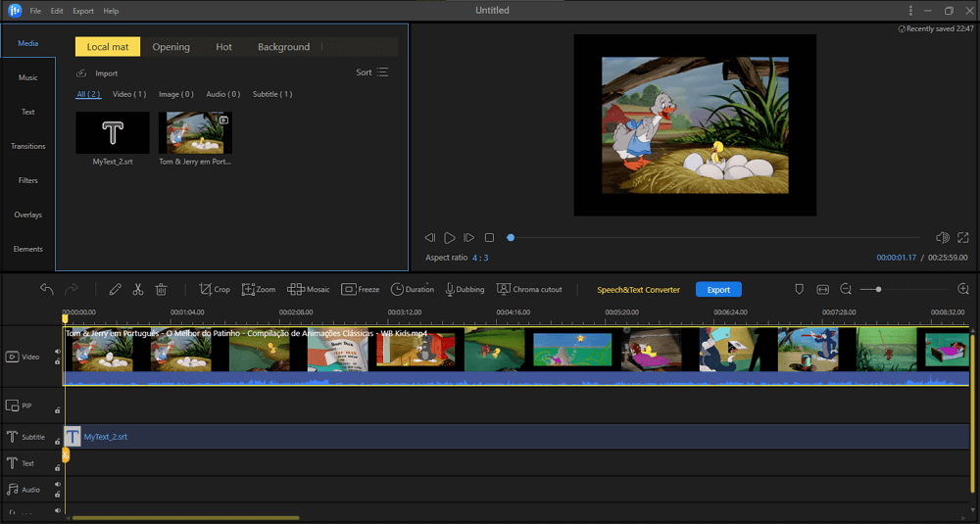Screen dimensions: 980x524
Task: Select the Tom & Jerry video thumbnail
Action: click(x=195, y=133)
